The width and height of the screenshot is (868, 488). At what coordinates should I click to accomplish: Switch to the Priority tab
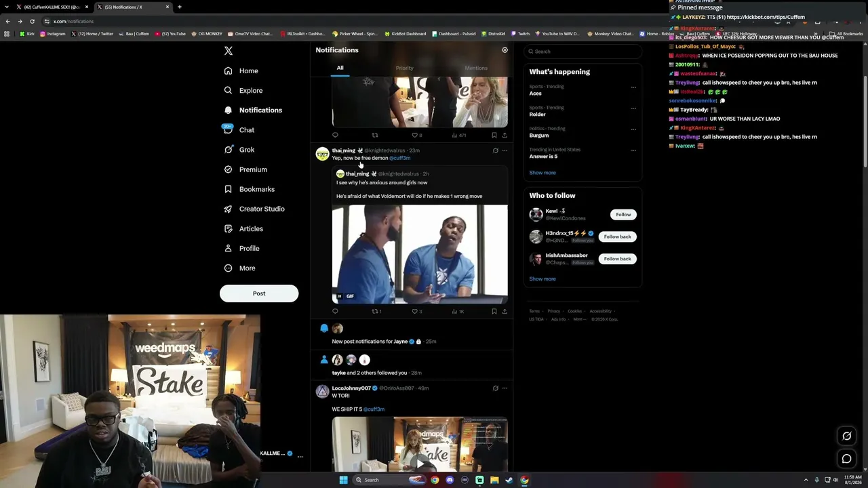click(404, 68)
